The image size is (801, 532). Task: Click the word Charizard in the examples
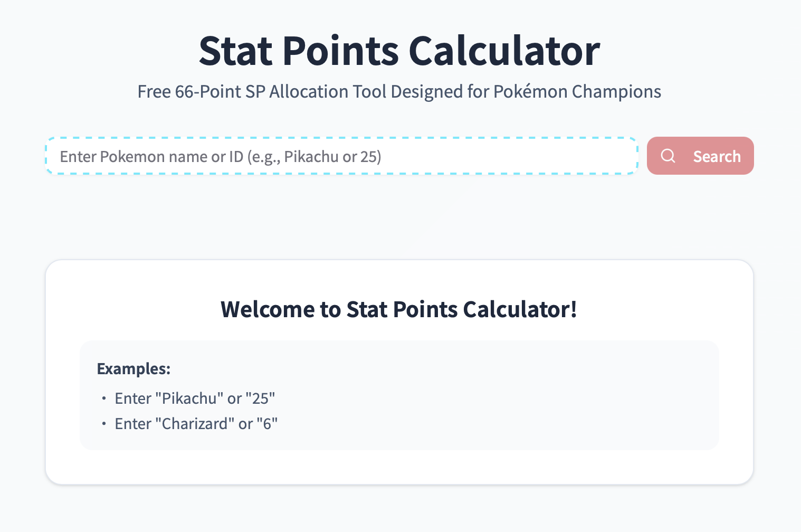click(x=196, y=423)
